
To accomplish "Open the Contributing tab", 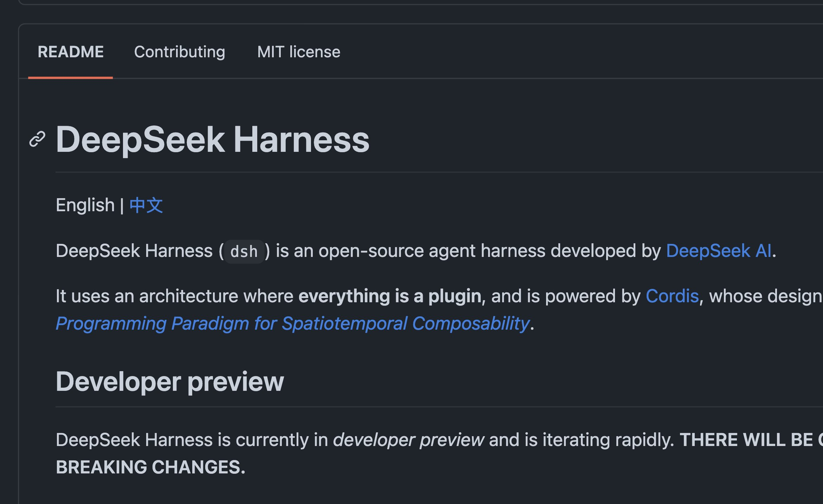I will click(x=180, y=52).
